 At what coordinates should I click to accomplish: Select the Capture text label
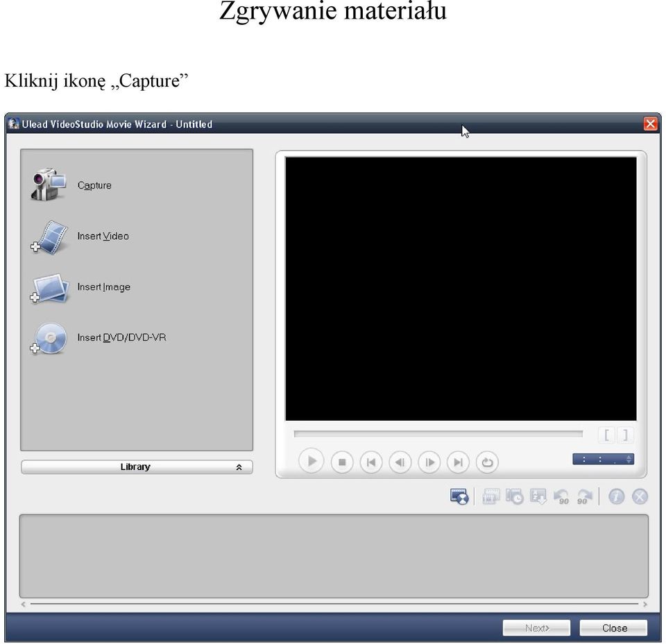94,185
